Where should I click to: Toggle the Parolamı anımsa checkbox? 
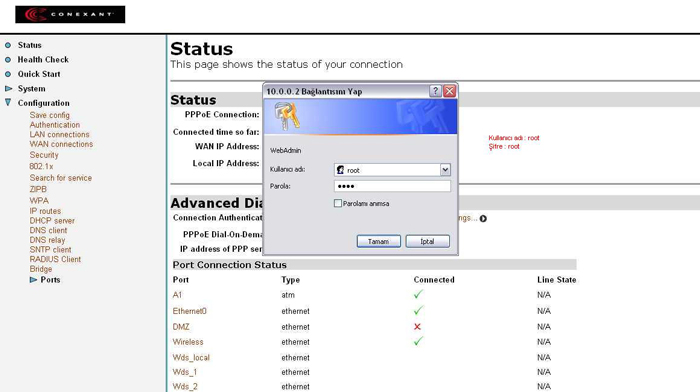point(338,204)
